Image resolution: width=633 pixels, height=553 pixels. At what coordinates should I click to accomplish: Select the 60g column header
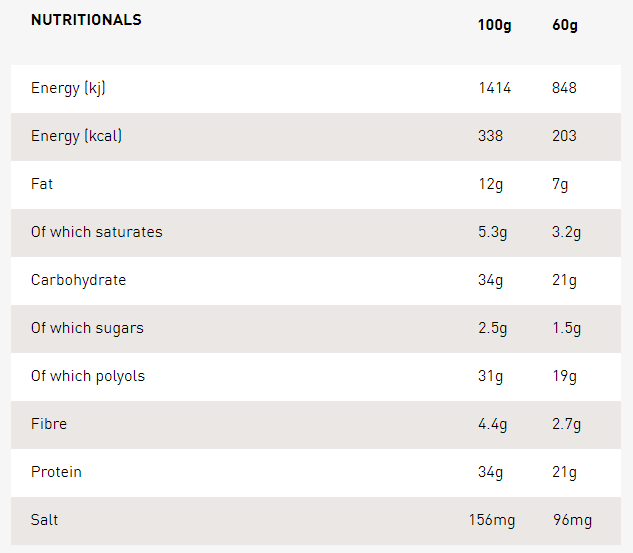[x=565, y=25]
